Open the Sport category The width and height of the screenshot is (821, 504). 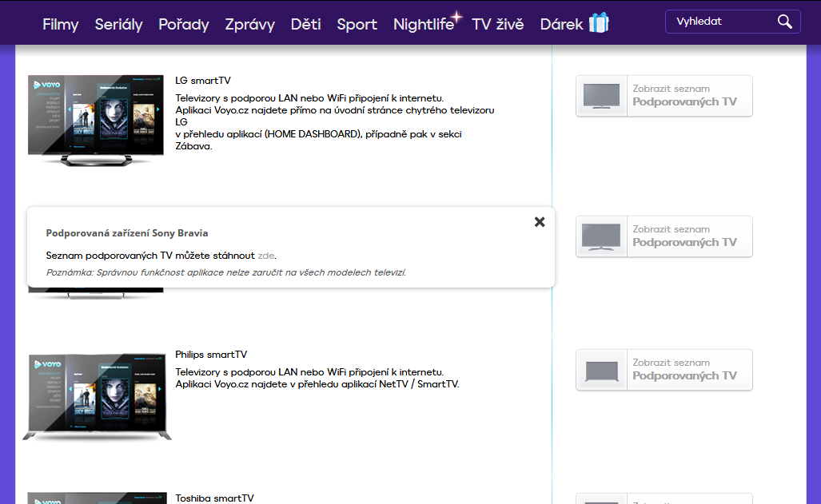[x=357, y=25]
